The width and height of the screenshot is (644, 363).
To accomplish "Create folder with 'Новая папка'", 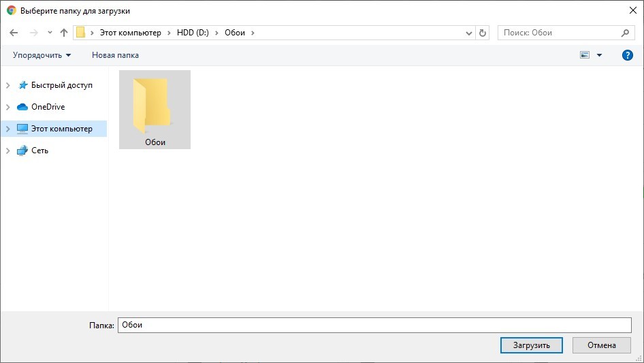I will [115, 55].
